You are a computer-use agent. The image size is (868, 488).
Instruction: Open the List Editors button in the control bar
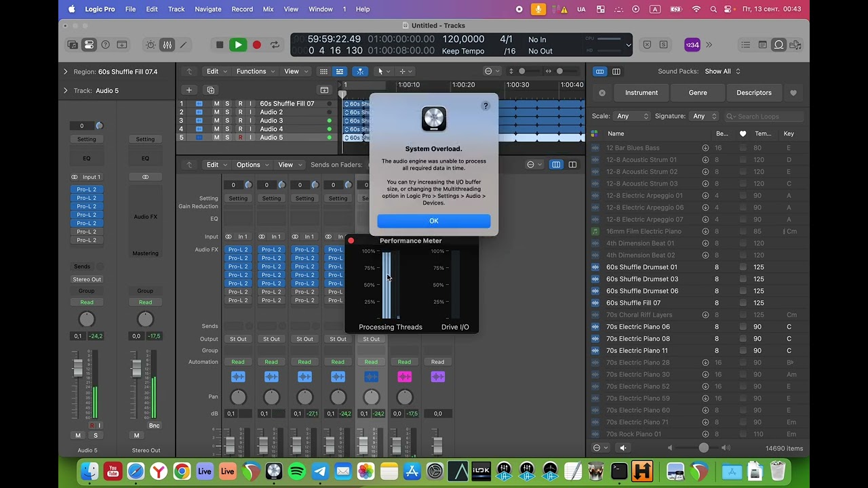pos(746,45)
